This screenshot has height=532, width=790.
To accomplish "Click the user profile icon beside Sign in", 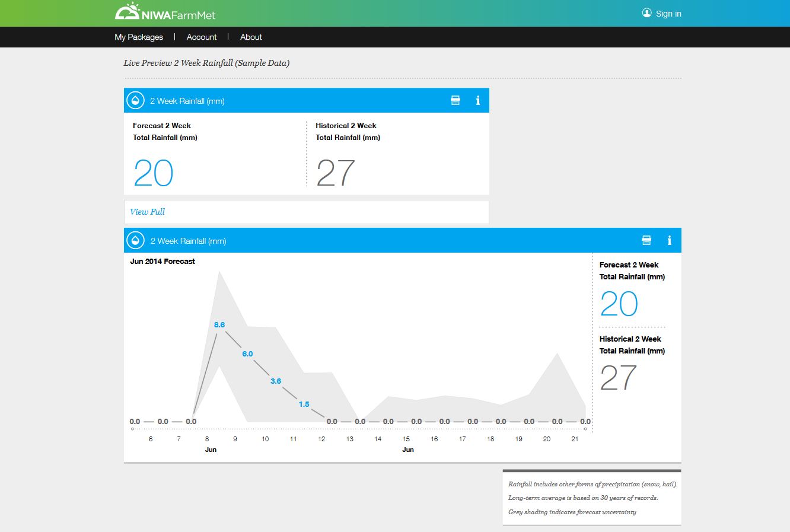I will click(x=646, y=13).
